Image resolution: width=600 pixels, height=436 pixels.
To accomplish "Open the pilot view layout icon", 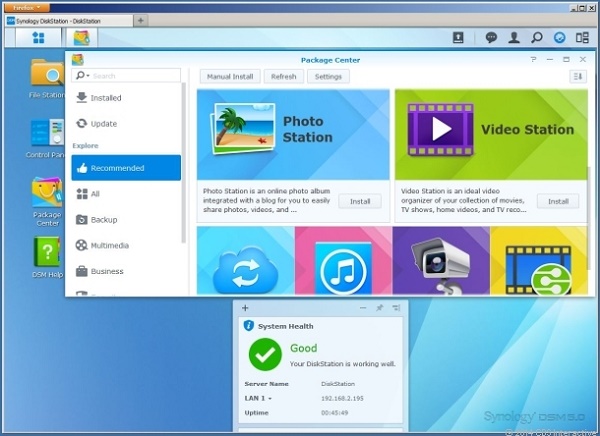I will pos(582,38).
